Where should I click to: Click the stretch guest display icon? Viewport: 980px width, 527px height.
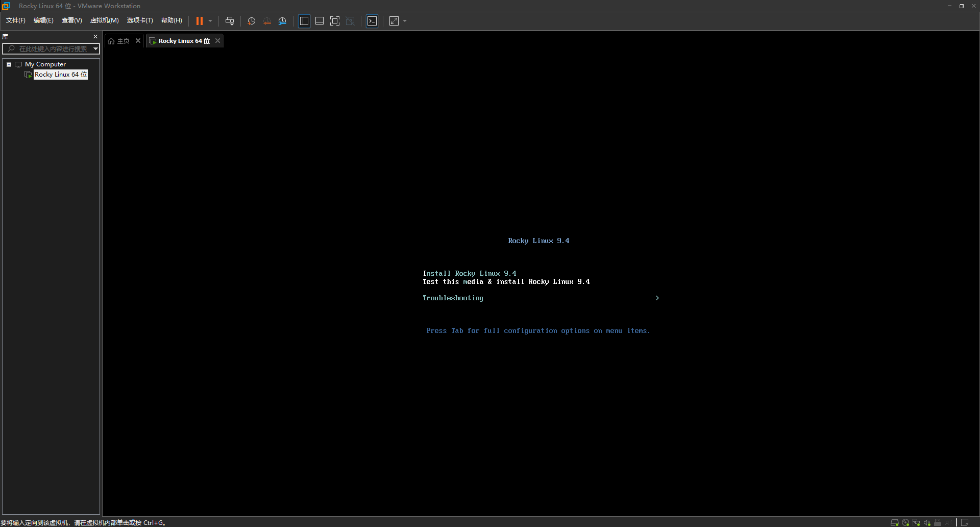[x=394, y=21]
